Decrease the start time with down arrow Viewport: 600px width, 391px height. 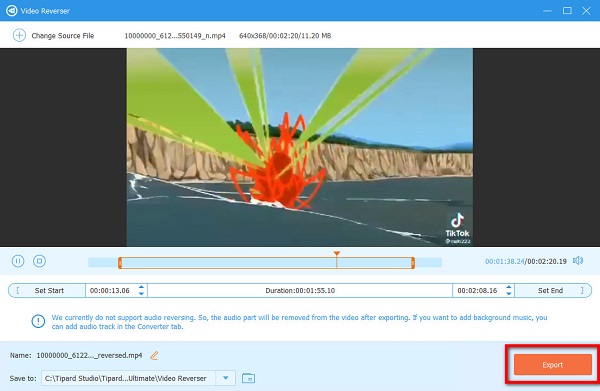(141, 293)
